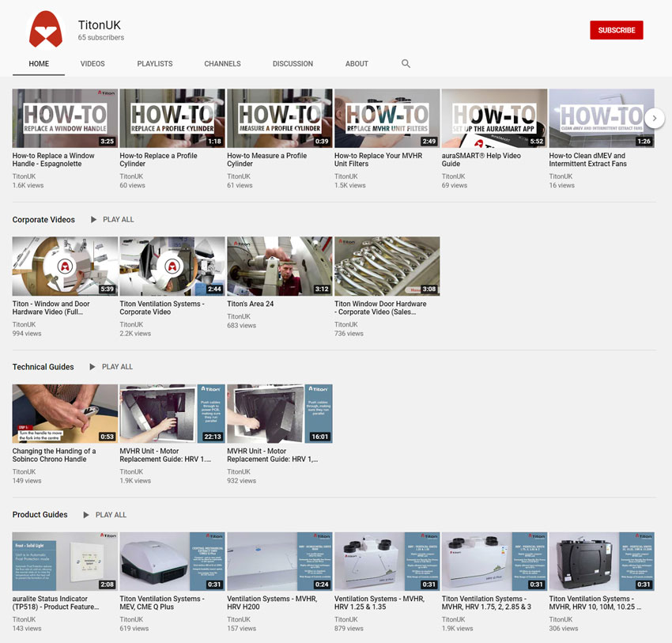Click the right arrow to reveal more videos
This screenshot has width=672, height=643.
pyautogui.click(x=655, y=117)
